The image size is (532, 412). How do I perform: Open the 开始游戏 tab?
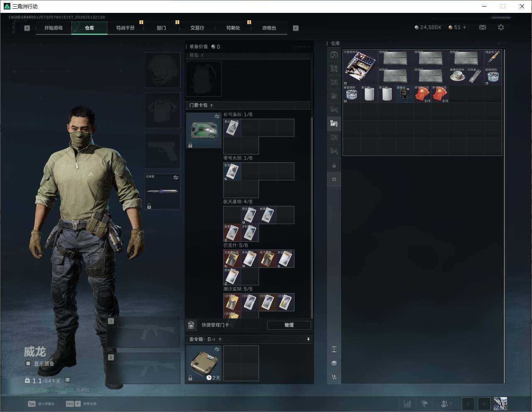54,28
